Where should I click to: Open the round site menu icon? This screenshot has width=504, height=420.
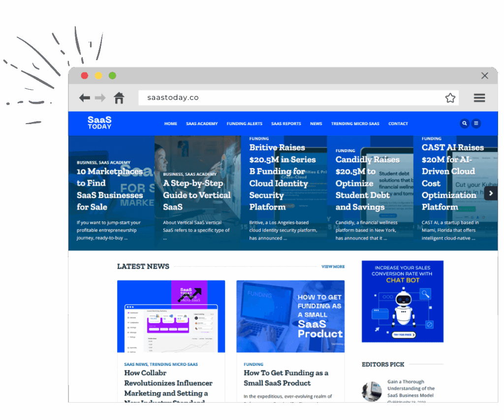(x=476, y=124)
